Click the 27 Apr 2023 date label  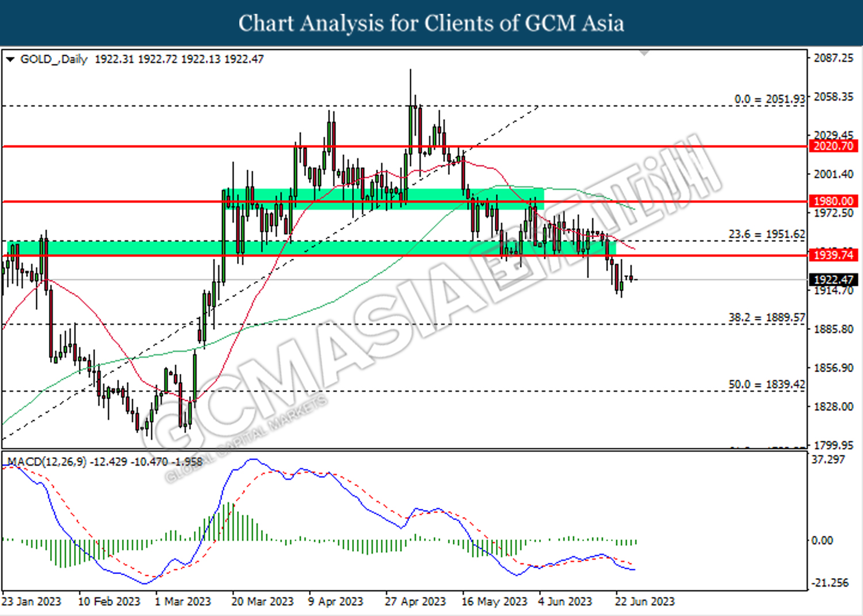[x=415, y=602]
